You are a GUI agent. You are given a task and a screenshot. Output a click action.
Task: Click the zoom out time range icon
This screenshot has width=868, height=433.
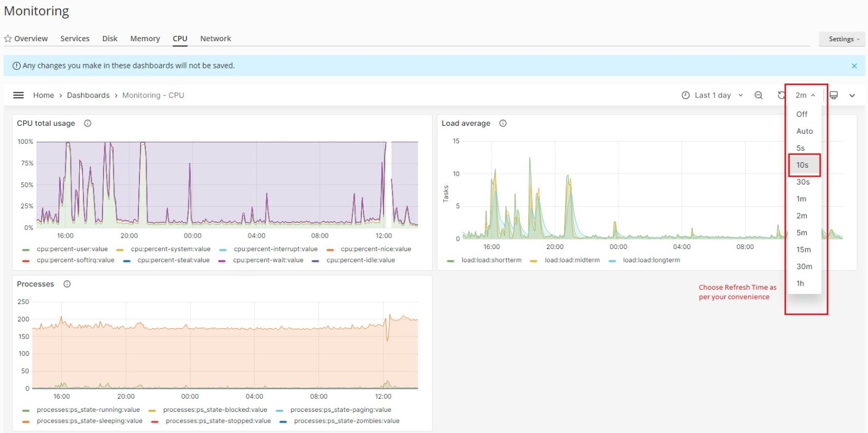coord(758,95)
